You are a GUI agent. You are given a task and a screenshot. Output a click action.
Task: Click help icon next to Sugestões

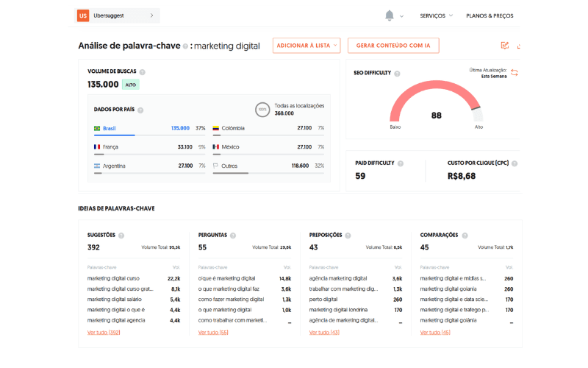point(121,236)
